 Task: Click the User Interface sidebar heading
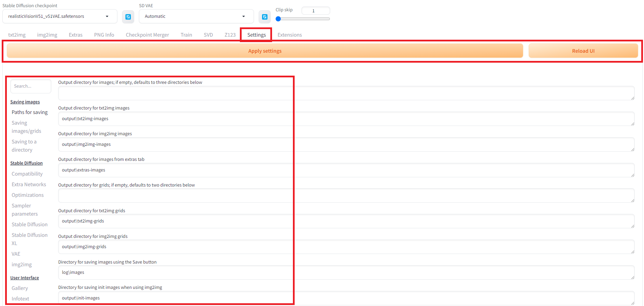(x=25, y=278)
